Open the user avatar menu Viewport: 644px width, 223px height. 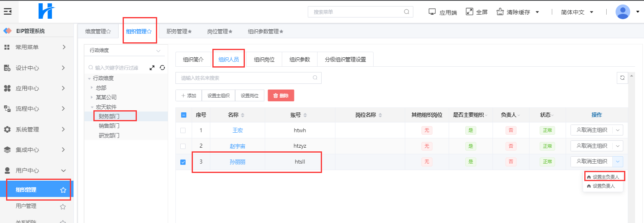(x=623, y=12)
